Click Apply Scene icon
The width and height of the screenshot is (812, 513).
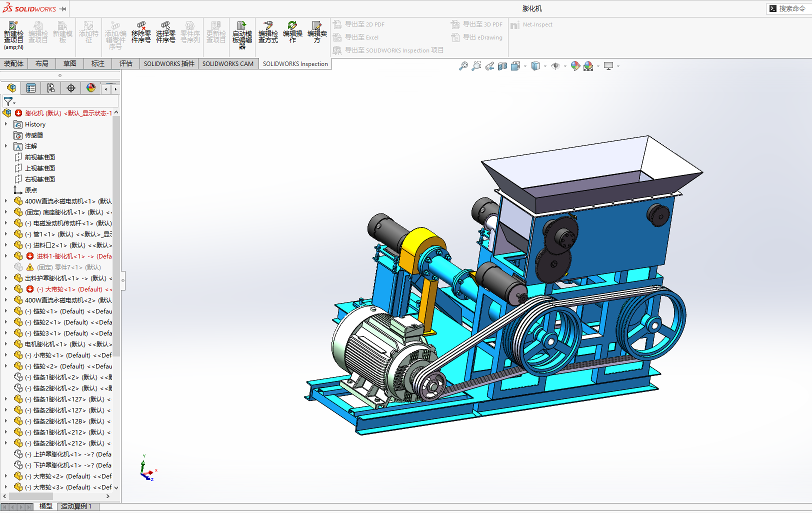[588, 66]
